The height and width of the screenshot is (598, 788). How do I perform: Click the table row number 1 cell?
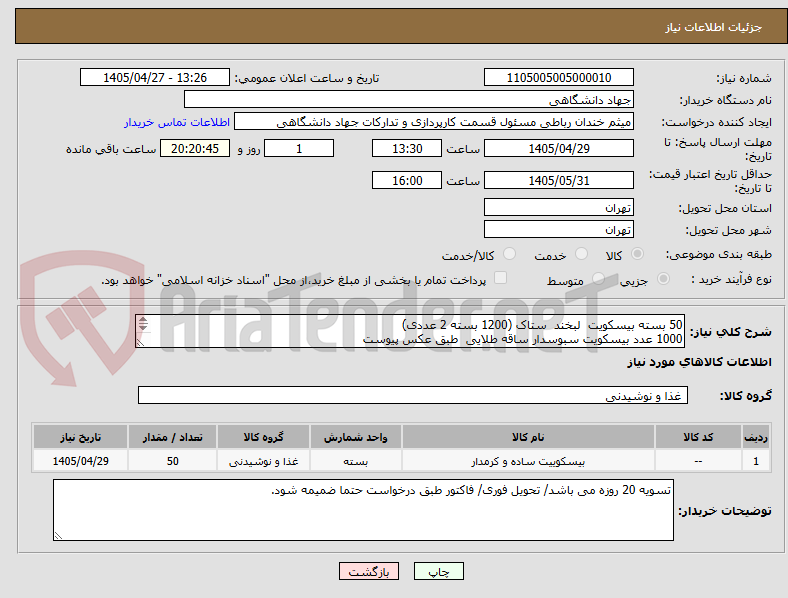756,461
